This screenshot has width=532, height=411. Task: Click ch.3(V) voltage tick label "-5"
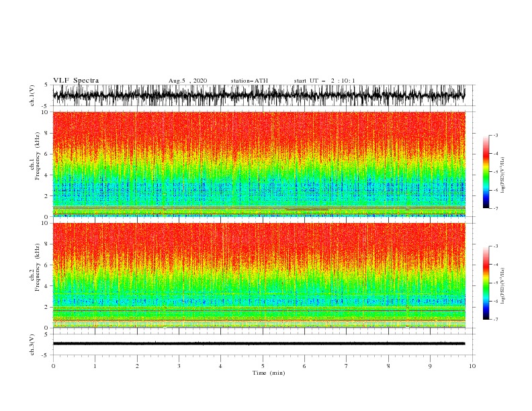pyautogui.click(x=46, y=355)
